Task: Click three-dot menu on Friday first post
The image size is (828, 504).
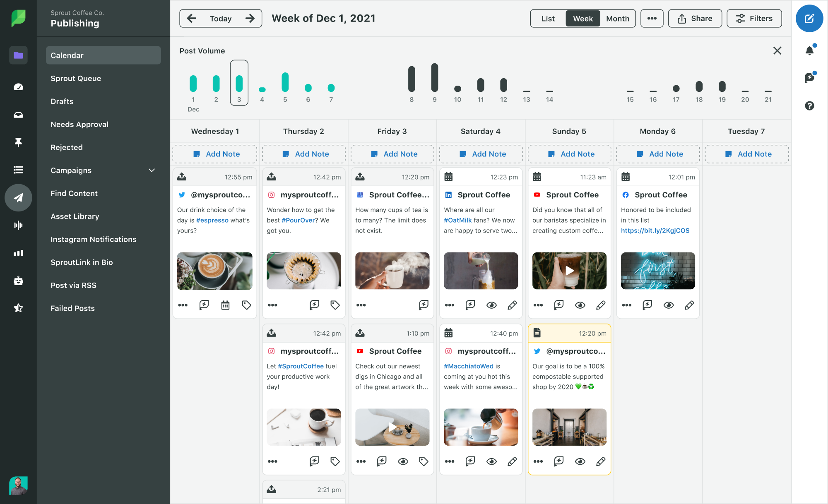Action: [361, 305]
